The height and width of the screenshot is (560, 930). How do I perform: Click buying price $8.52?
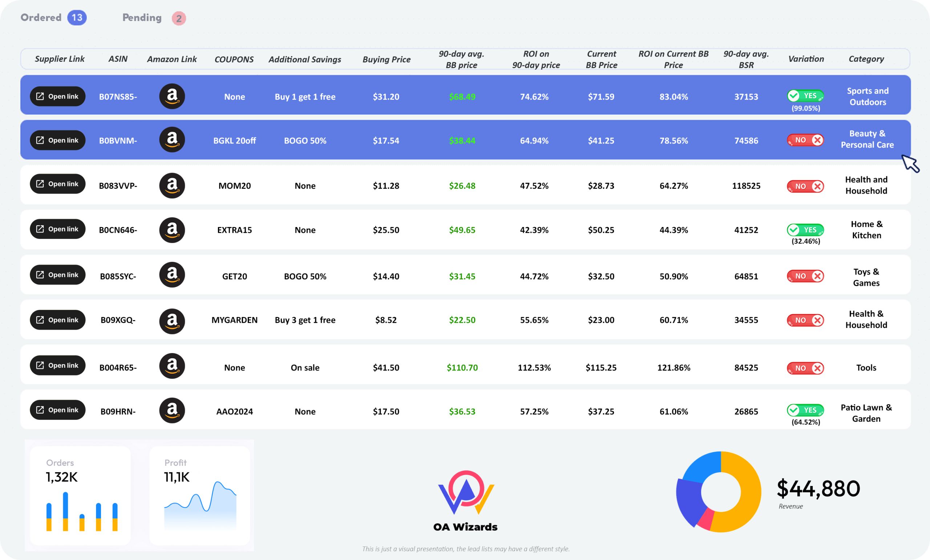386,320
